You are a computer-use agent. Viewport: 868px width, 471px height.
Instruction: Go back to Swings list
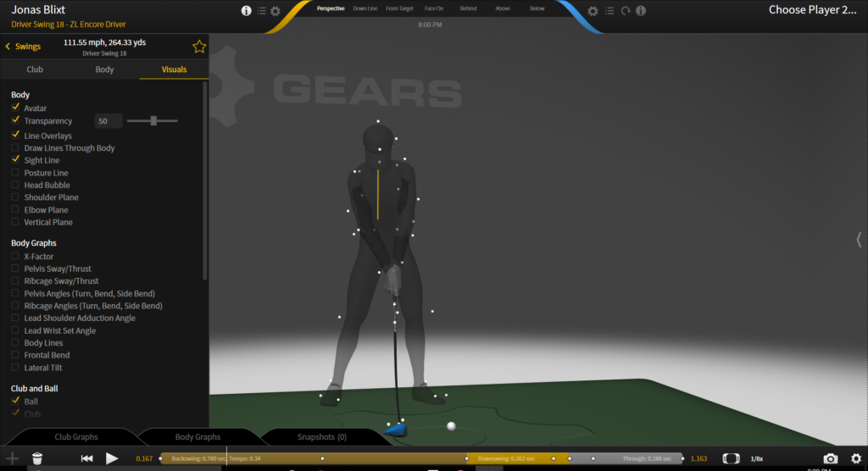23,47
